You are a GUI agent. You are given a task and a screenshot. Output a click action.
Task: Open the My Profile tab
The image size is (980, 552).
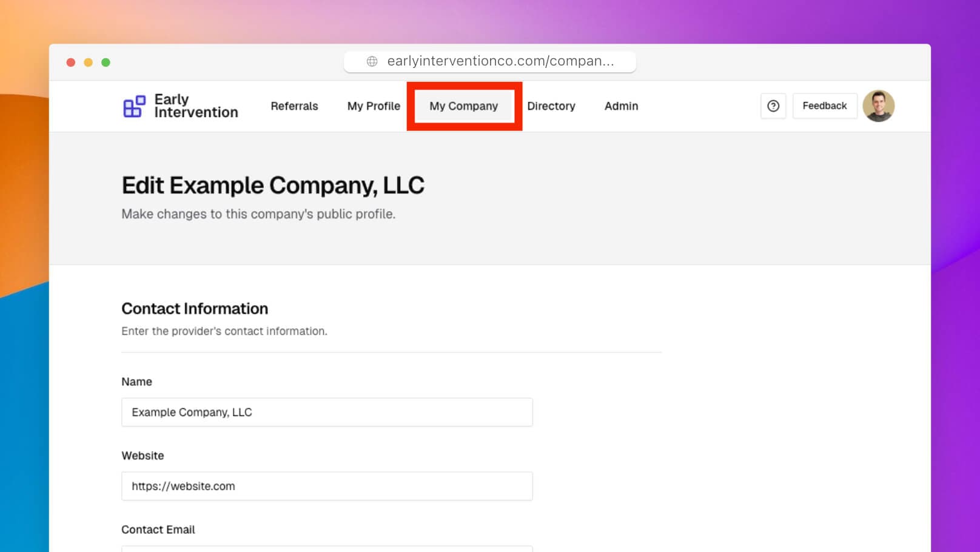click(374, 106)
